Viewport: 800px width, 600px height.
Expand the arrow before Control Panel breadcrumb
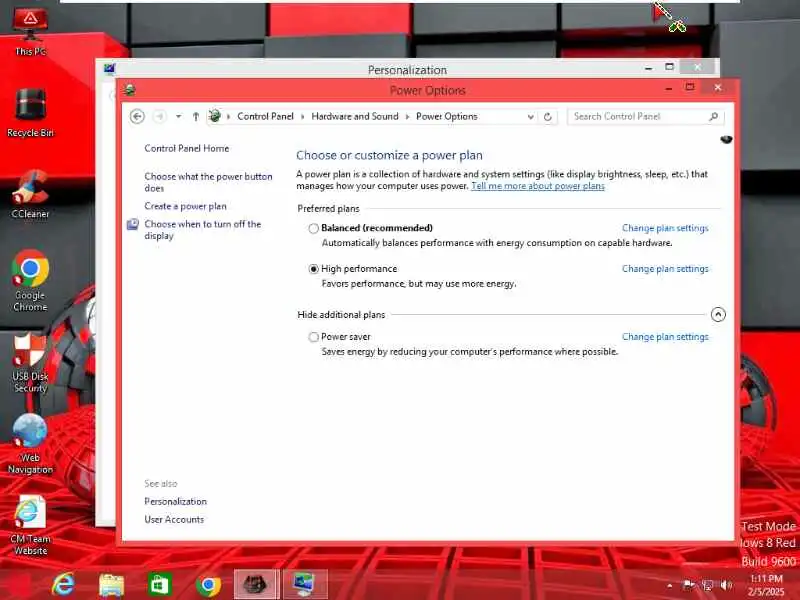coord(228,117)
